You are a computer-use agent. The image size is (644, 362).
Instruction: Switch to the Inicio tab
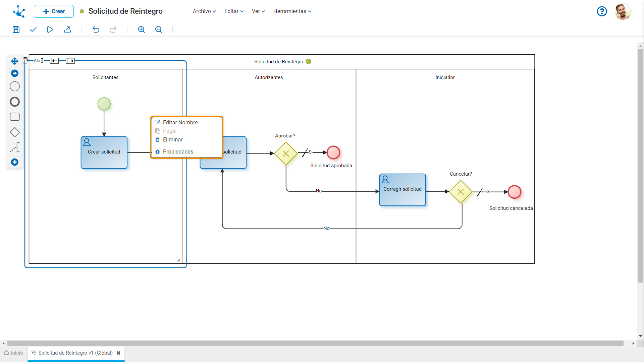pyautogui.click(x=14, y=353)
